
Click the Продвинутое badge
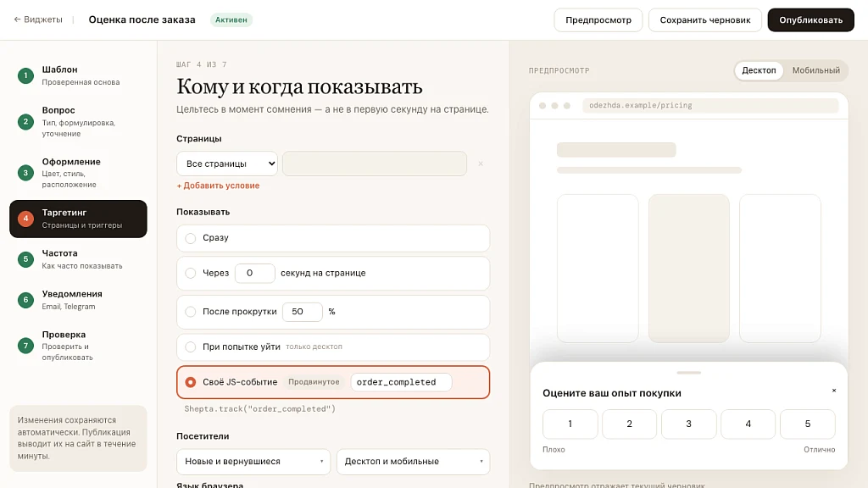(x=314, y=382)
